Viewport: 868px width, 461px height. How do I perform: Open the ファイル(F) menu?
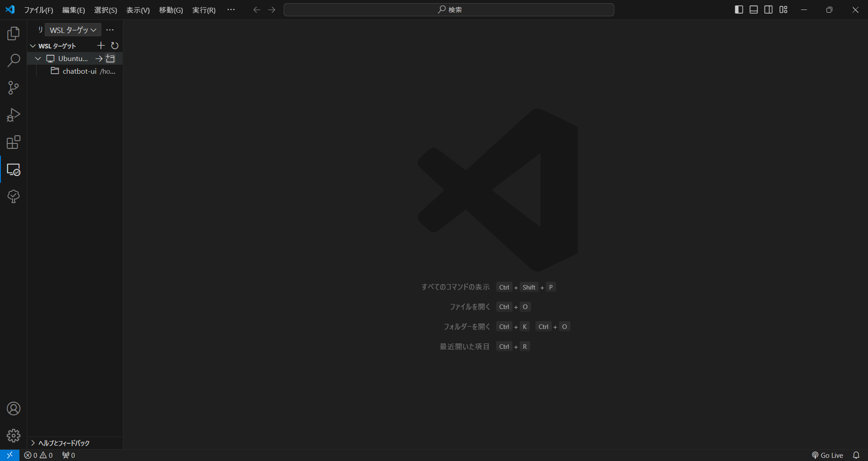tap(38, 10)
